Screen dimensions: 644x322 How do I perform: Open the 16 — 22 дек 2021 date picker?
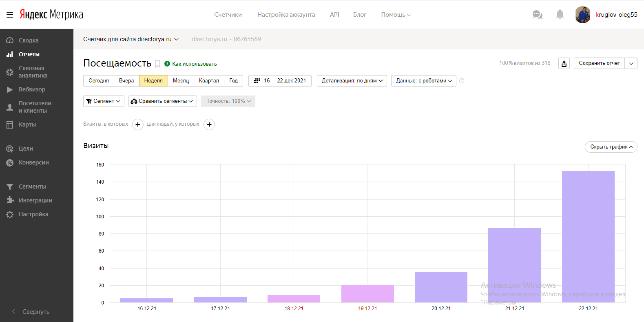pos(280,81)
